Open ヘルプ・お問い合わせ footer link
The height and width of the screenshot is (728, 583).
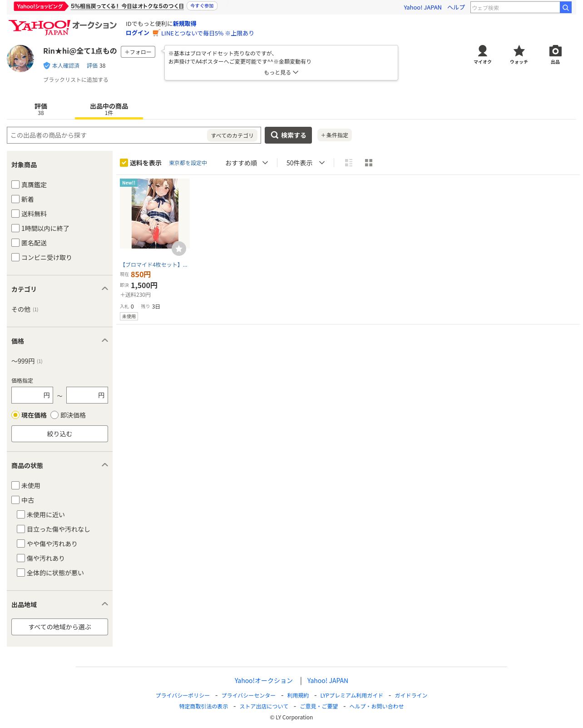pos(376,706)
